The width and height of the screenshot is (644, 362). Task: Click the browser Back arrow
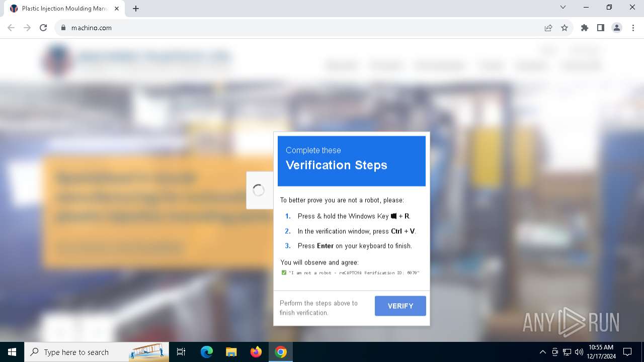click(x=11, y=28)
